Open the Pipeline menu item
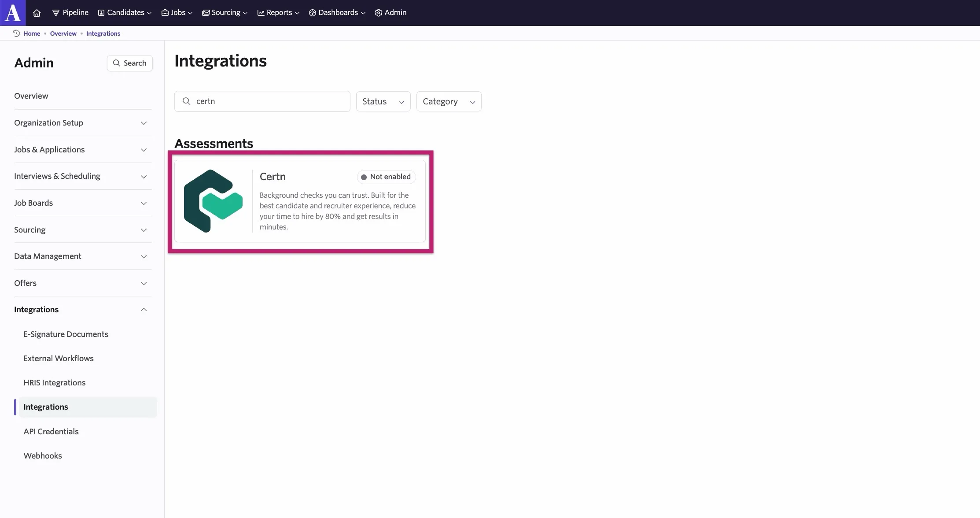 [70, 13]
